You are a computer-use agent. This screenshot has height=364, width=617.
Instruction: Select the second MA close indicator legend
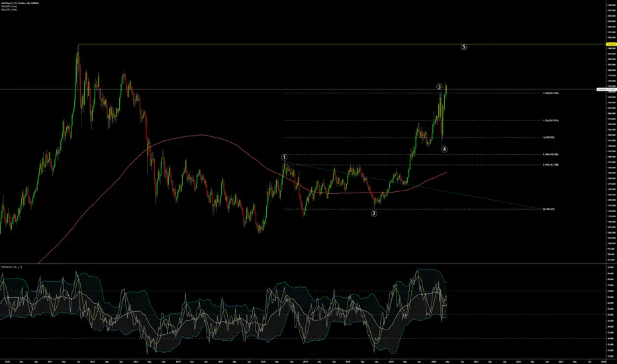(9, 9)
